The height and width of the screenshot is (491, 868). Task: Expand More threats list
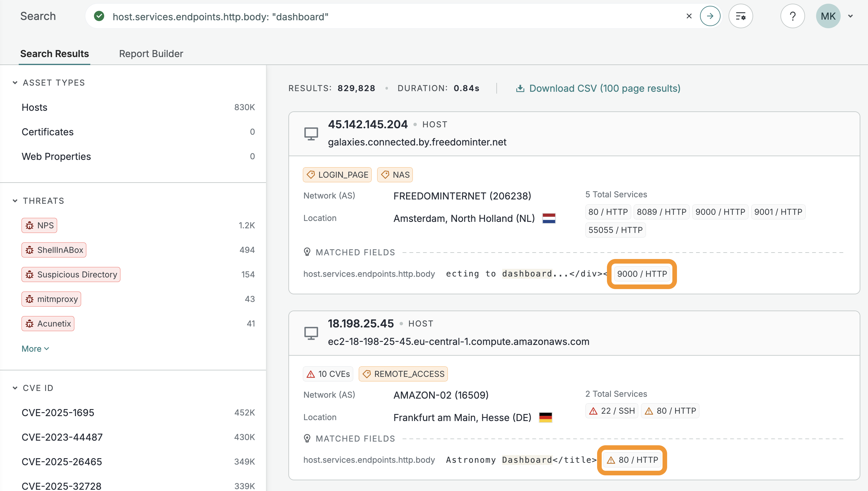point(35,349)
